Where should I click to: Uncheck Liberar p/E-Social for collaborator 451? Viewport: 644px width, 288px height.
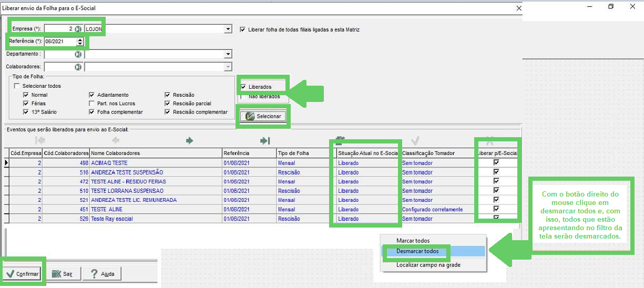pos(495,209)
